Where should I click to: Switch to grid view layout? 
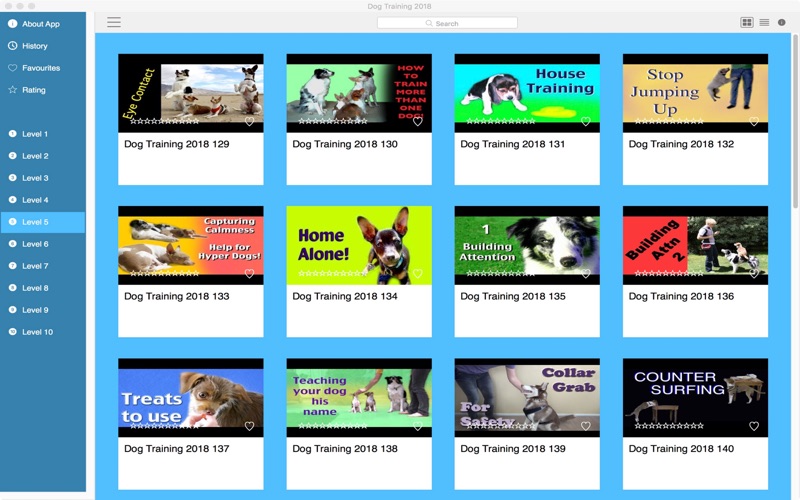click(x=746, y=22)
